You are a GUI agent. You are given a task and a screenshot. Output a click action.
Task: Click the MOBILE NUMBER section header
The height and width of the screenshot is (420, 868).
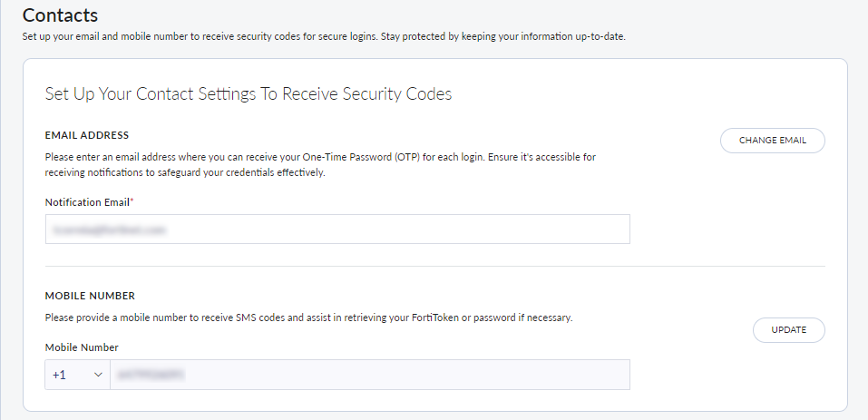click(x=90, y=296)
